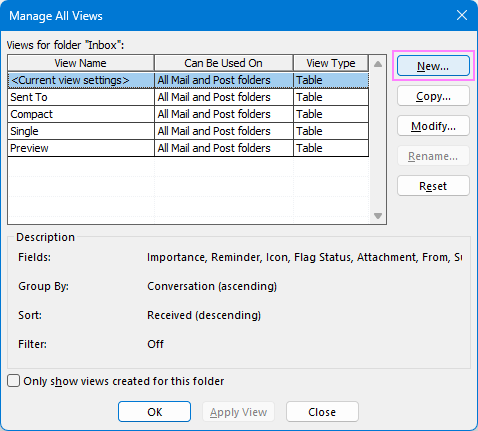Click the Fields list starting with Importance
This screenshot has height=431, width=478.
[x=304, y=257]
